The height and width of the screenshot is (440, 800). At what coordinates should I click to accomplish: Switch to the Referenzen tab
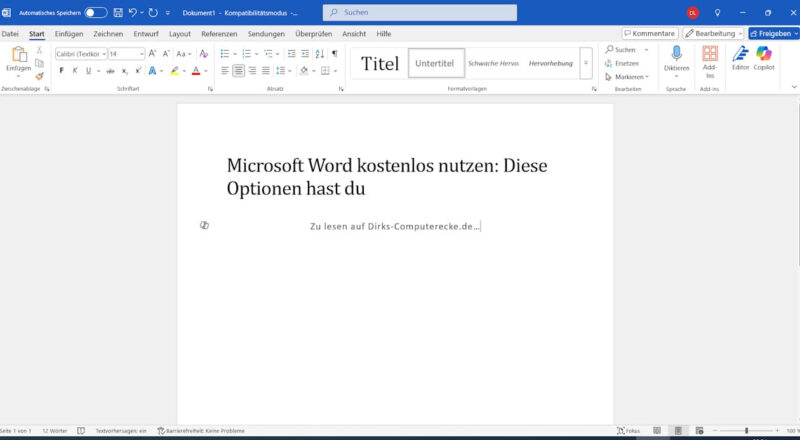tap(219, 34)
